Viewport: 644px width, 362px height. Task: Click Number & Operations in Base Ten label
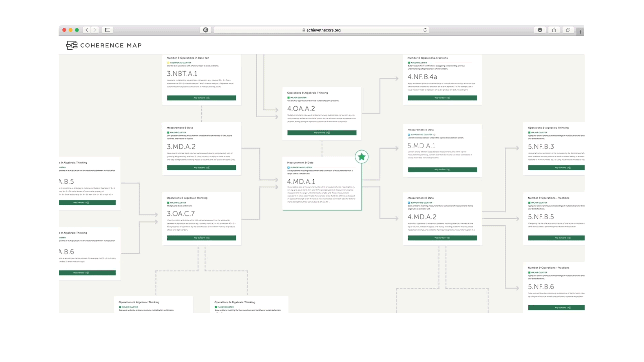(x=188, y=58)
